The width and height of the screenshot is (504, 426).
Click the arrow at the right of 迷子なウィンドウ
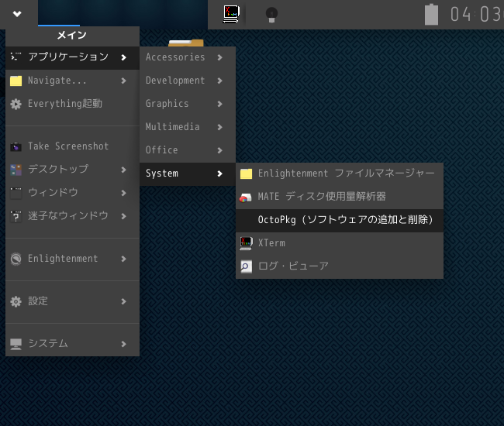pyautogui.click(x=124, y=216)
